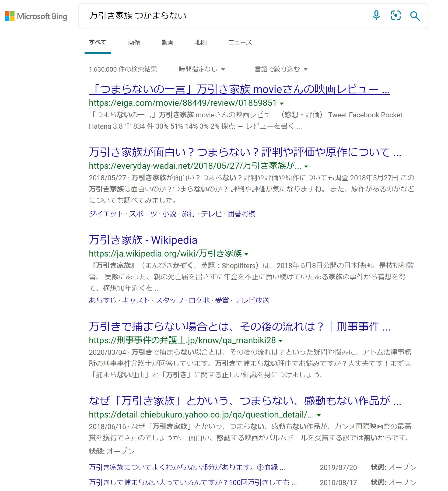The width and height of the screenshot is (448, 491).
Task: Open the 囲碁将棋 sitelink
Action: click(241, 214)
